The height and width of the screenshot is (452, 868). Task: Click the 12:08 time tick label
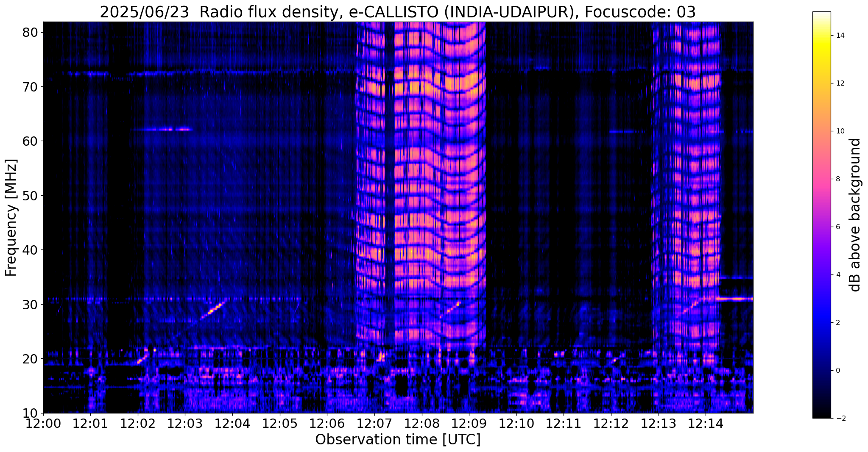click(x=421, y=424)
